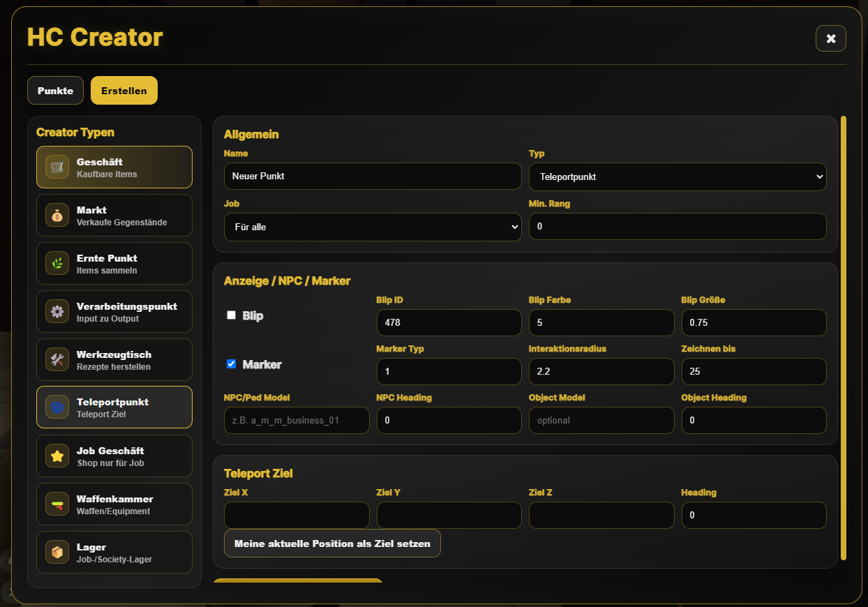The image size is (868, 607).
Task: Click the Ziel Y input field
Action: click(x=449, y=515)
